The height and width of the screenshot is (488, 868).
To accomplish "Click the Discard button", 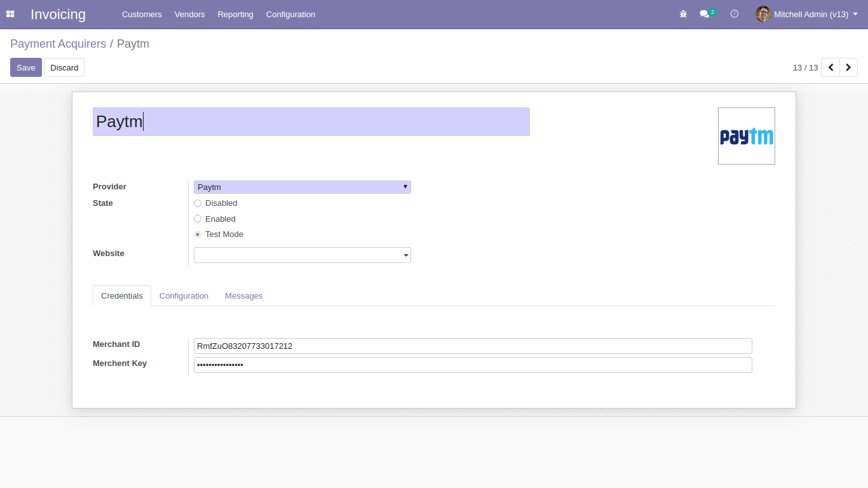I will 64,67.
